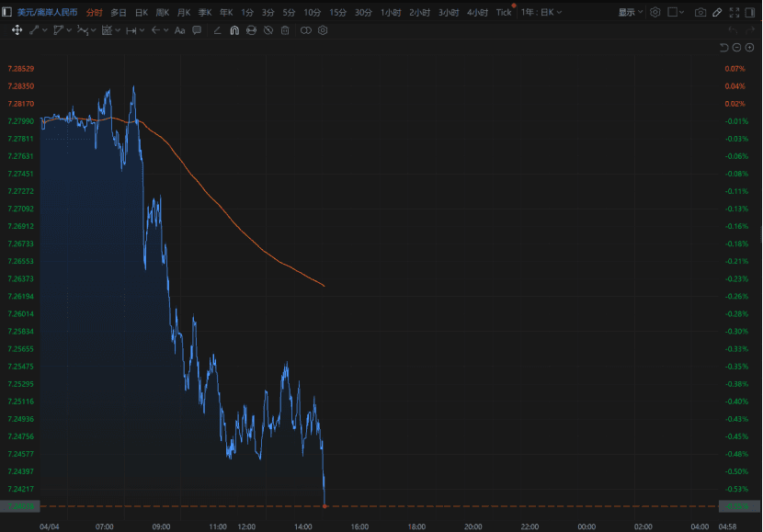Viewport: 763px width, 532px height.
Task: Click the 美元/离岸人民币 symbol name
Action: coord(47,12)
